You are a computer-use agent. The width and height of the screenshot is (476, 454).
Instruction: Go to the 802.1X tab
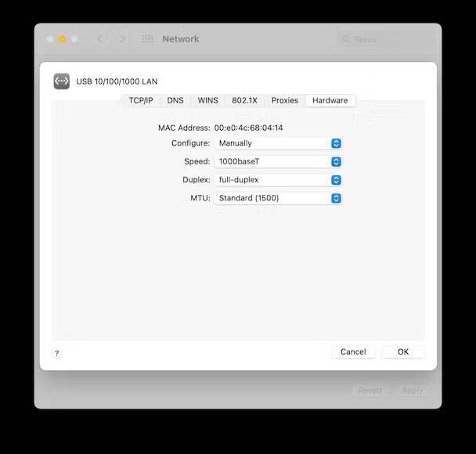244,100
